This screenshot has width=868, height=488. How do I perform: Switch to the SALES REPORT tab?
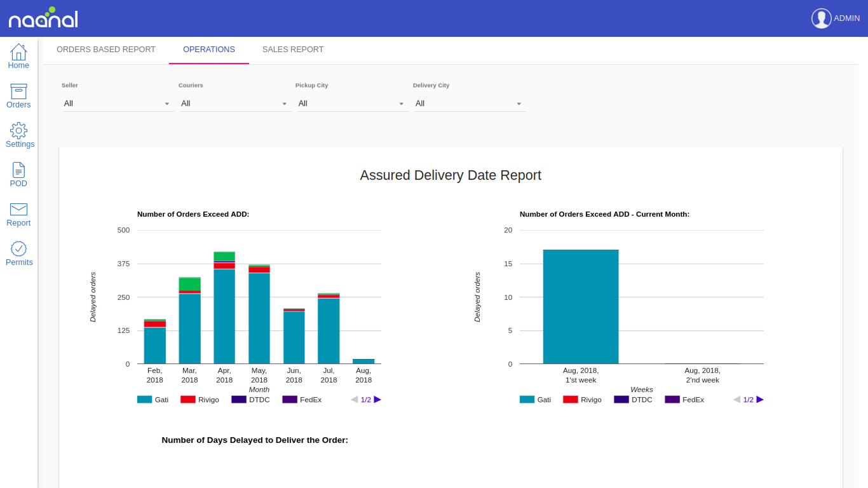coord(293,49)
